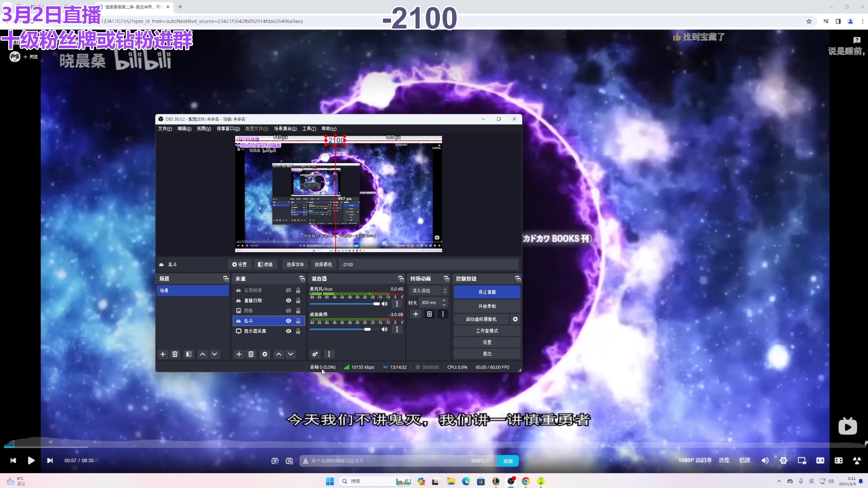This screenshot has width=868, height=488.
Task: Click the 停止直播 button
Action: [x=487, y=292]
